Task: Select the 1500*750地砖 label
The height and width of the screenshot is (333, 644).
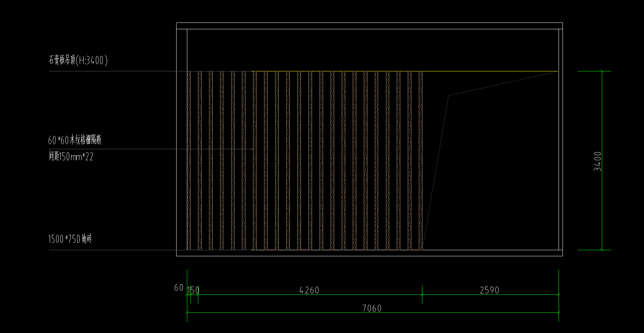Action: point(70,238)
